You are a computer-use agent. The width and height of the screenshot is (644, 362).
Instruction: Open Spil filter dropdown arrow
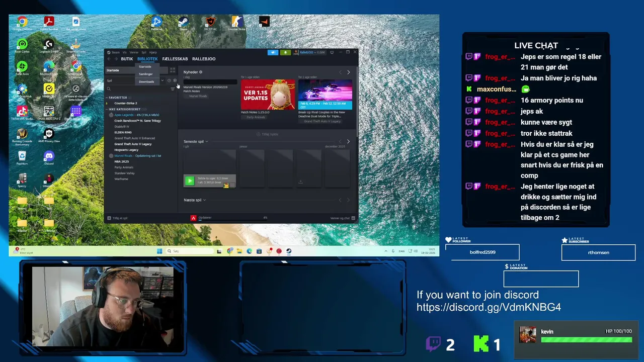pos(162,80)
